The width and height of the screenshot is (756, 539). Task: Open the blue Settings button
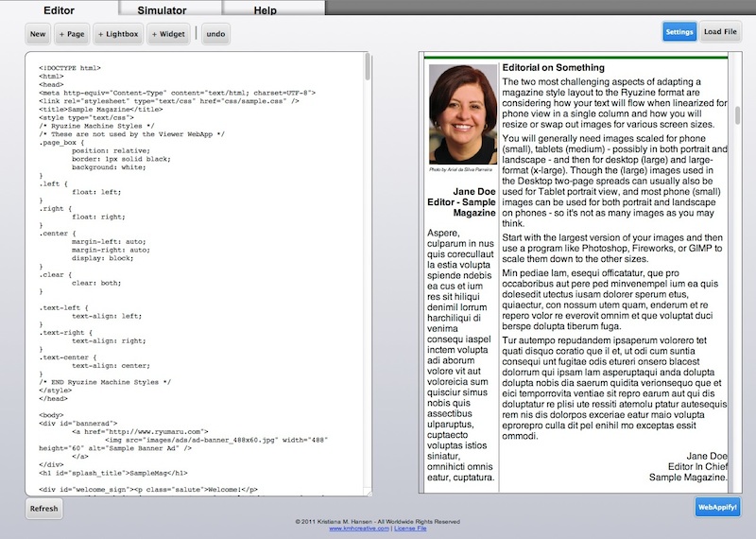click(679, 32)
